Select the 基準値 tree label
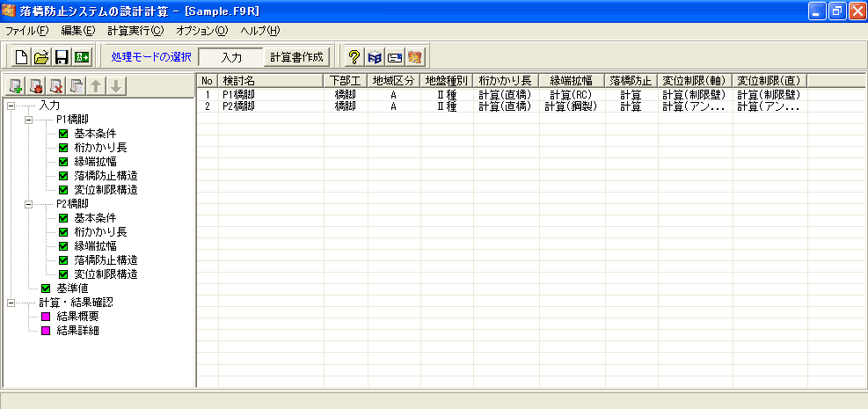The width and height of the screenshot is (868, 409). click(x=72, y=288)
